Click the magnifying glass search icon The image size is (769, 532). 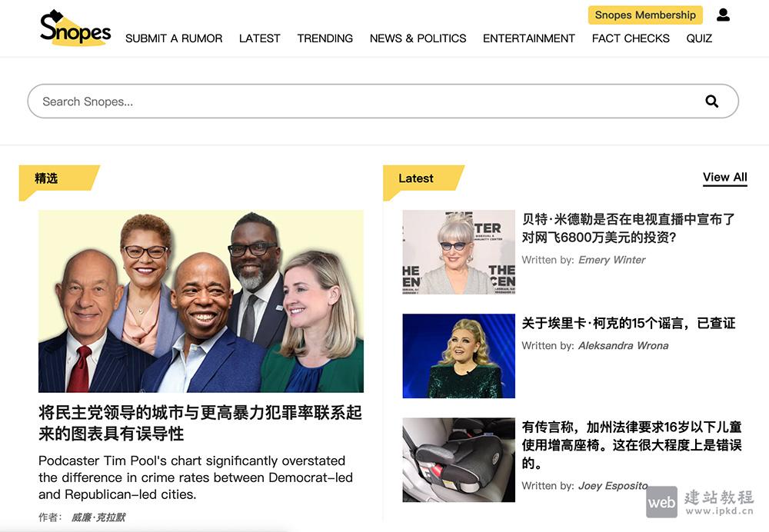pyautogui.click(x=711, y=101)
